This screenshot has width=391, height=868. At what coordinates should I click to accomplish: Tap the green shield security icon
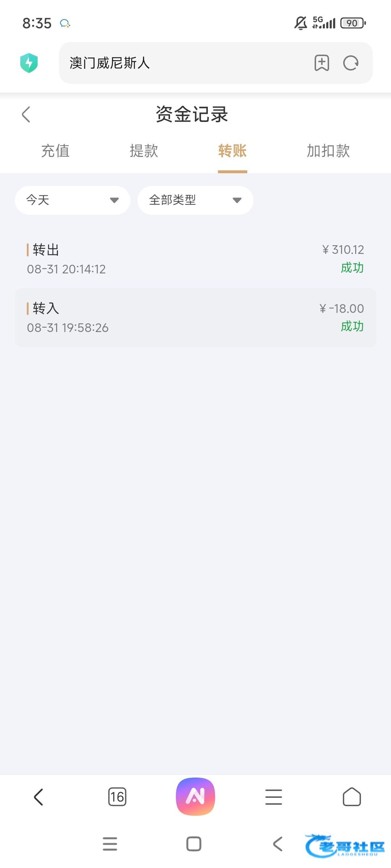pyautogui.click(x=29, y=63)
